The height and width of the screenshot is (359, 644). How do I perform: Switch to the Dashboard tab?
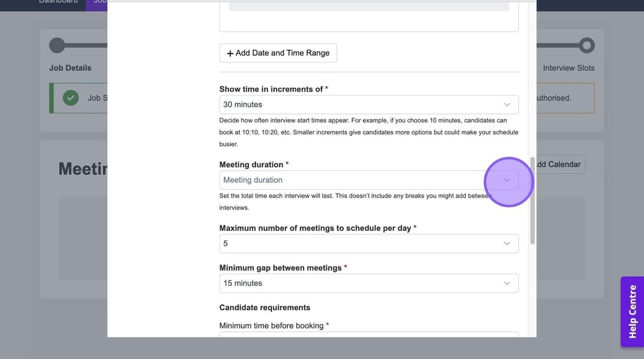coord(59,2)
